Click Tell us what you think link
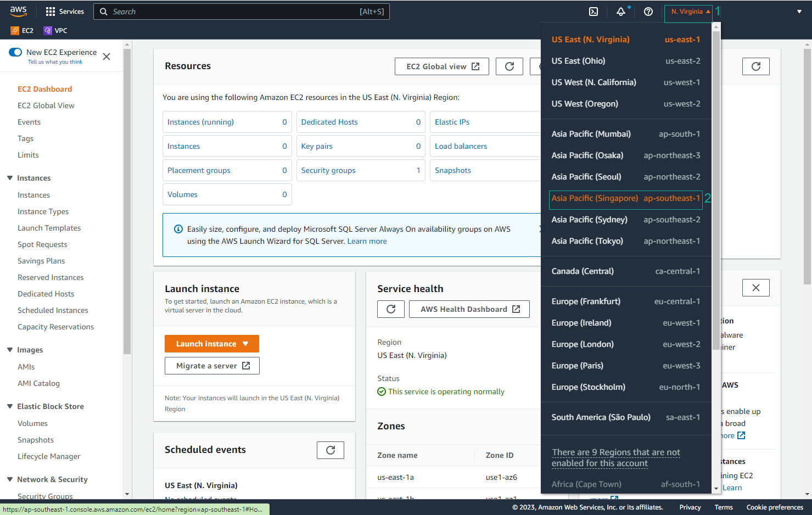 tap(55, 62)
